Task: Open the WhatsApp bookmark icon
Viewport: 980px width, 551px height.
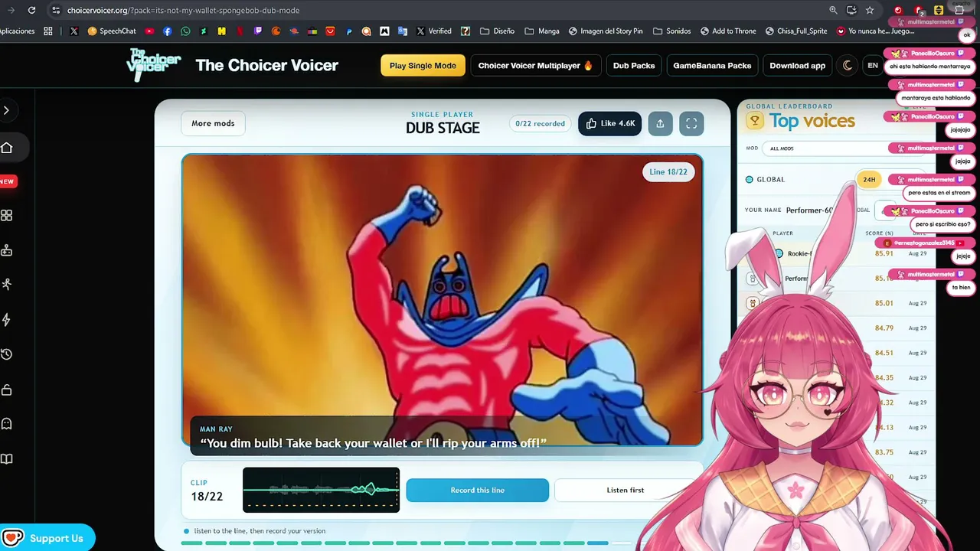Action: click(x=186, y=31)
